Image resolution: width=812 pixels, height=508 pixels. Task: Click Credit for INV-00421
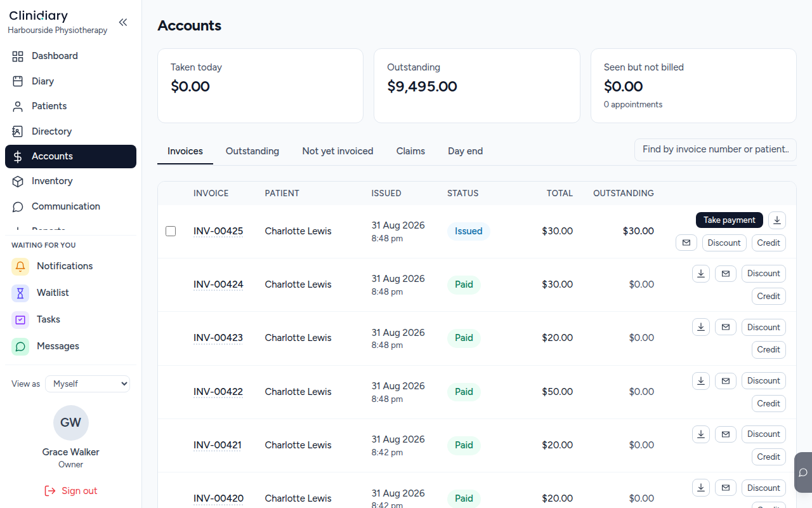[768, 457]
